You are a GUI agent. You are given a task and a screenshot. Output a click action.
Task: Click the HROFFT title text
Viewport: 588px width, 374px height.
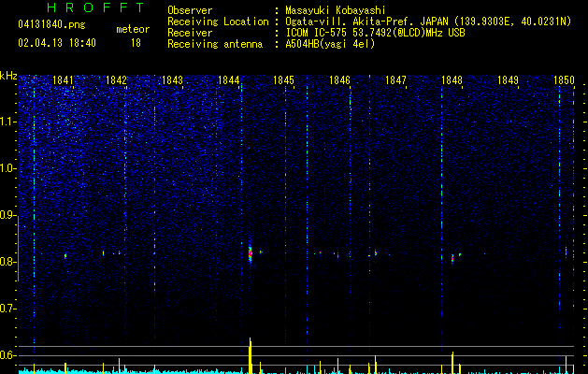96,7
